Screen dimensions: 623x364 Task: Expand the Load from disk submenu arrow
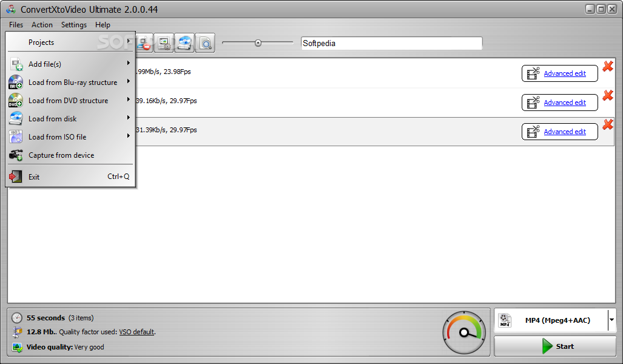129,118
